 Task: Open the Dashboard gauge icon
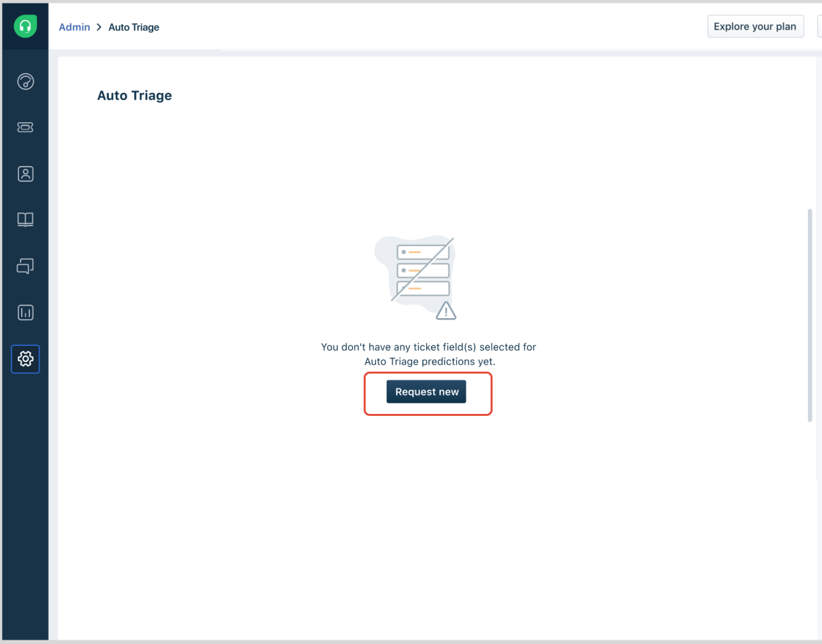[25, 81]
